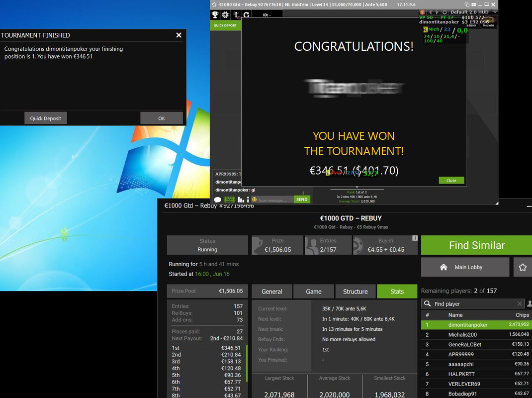Click the favorite star in the table title bar
The width and height of the screenshot is (532, 398).
(214, 4)
